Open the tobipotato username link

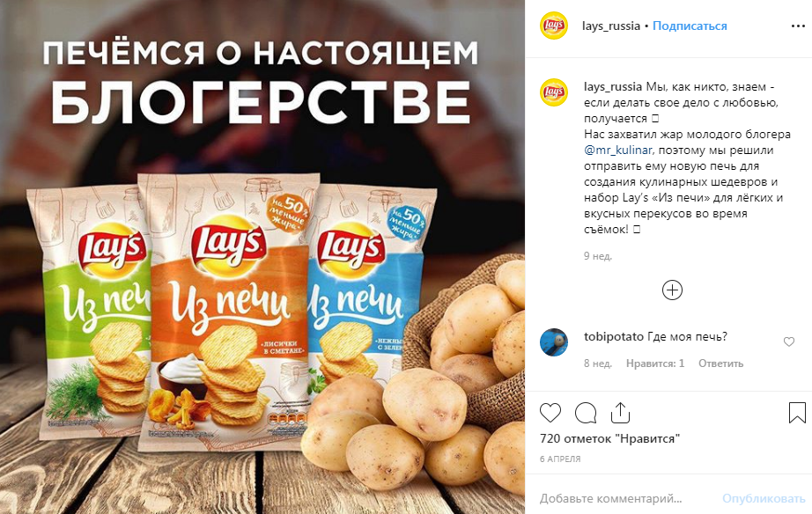614,336
